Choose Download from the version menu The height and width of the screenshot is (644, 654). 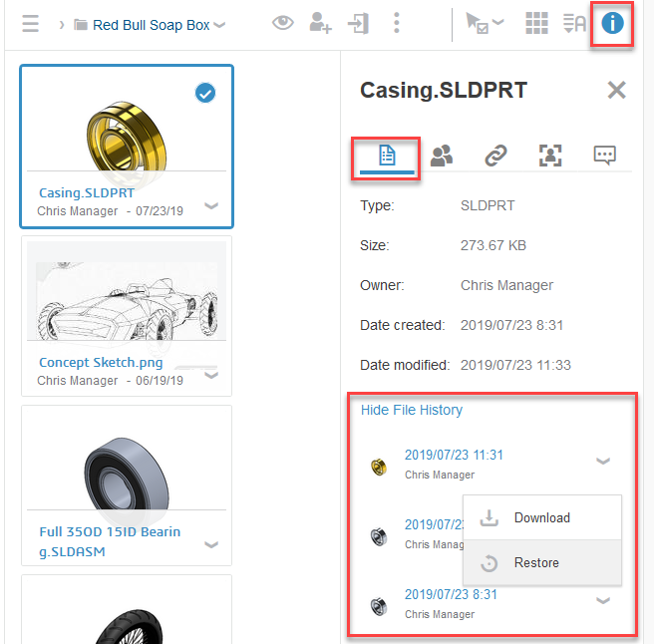[541, 517]
